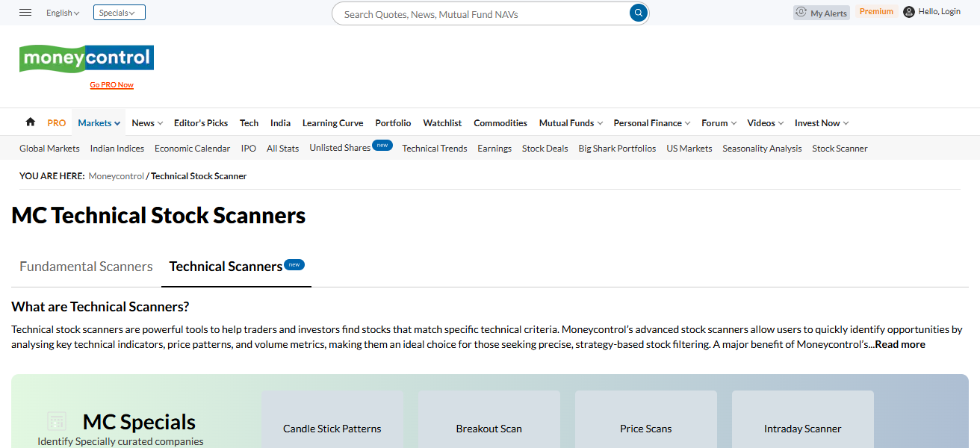Open My Alerts bell icon
Viewport: 980px width, 448px height.
click(x=801, y=13)
